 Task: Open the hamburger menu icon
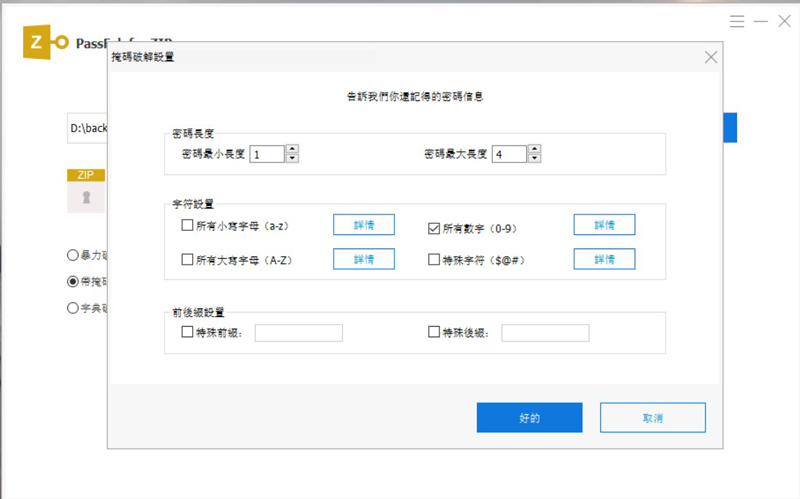[737, 20]
